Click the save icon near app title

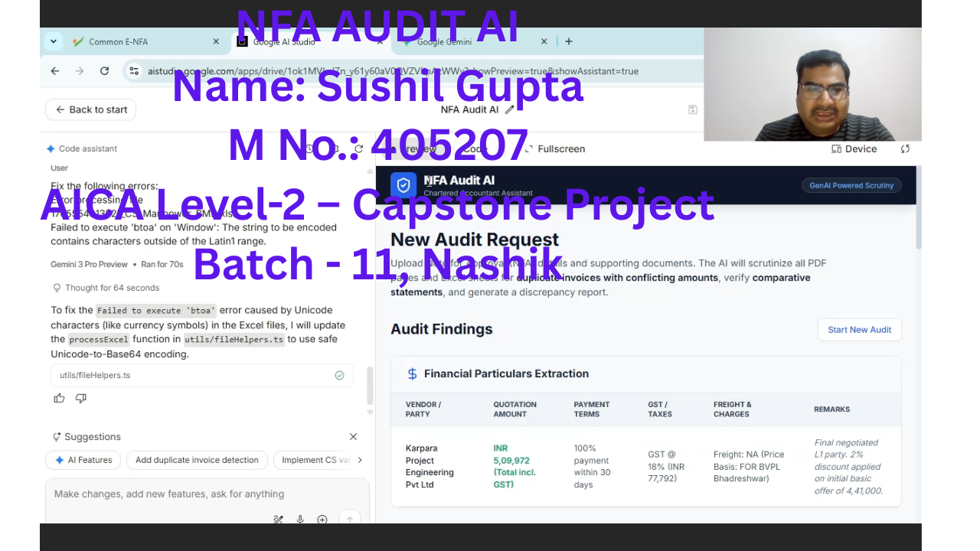pyautogui.click(x=692, y=109)
